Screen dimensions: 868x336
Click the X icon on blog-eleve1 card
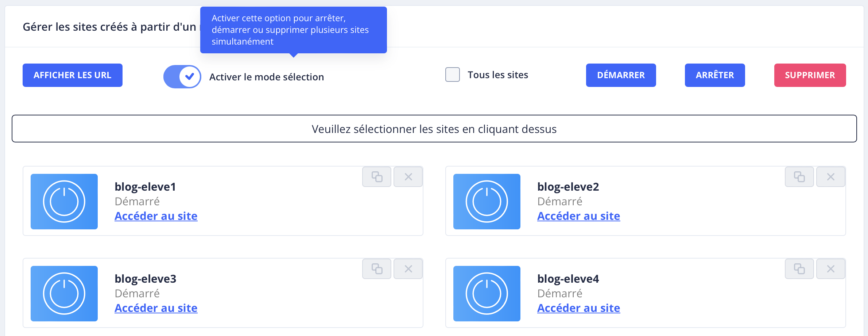pyautogui.click(x=408, y=177)
